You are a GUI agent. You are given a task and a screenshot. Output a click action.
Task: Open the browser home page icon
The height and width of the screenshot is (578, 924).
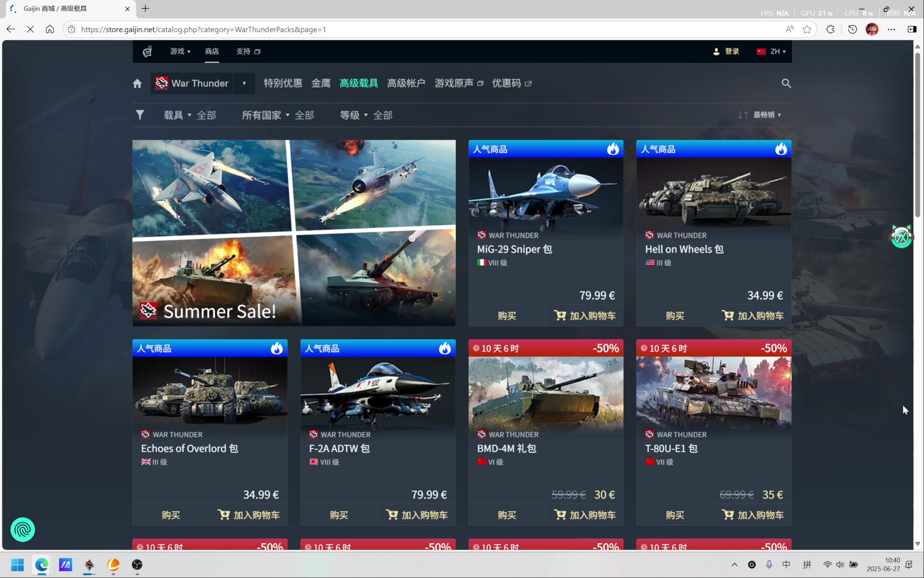click(50, 29)
